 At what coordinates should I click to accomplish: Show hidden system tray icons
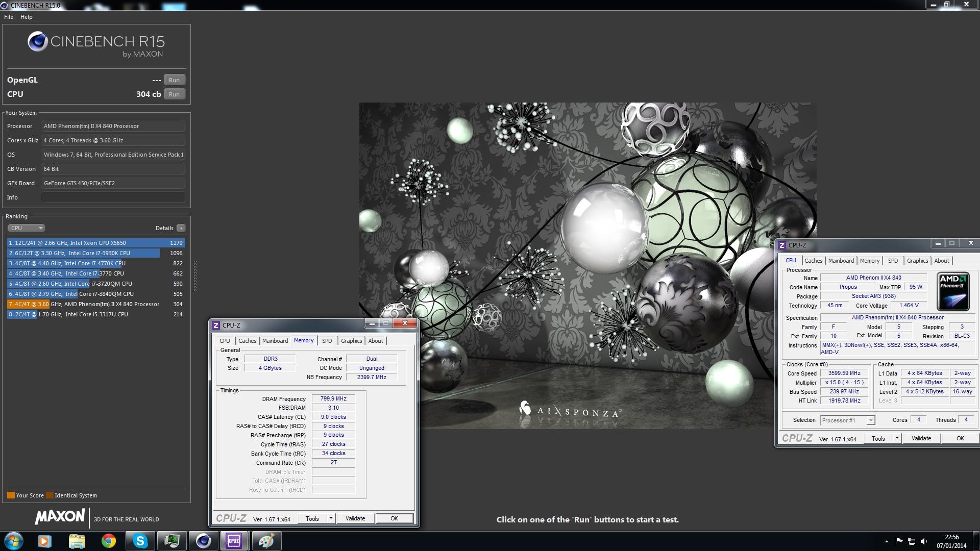coord(887,541)
